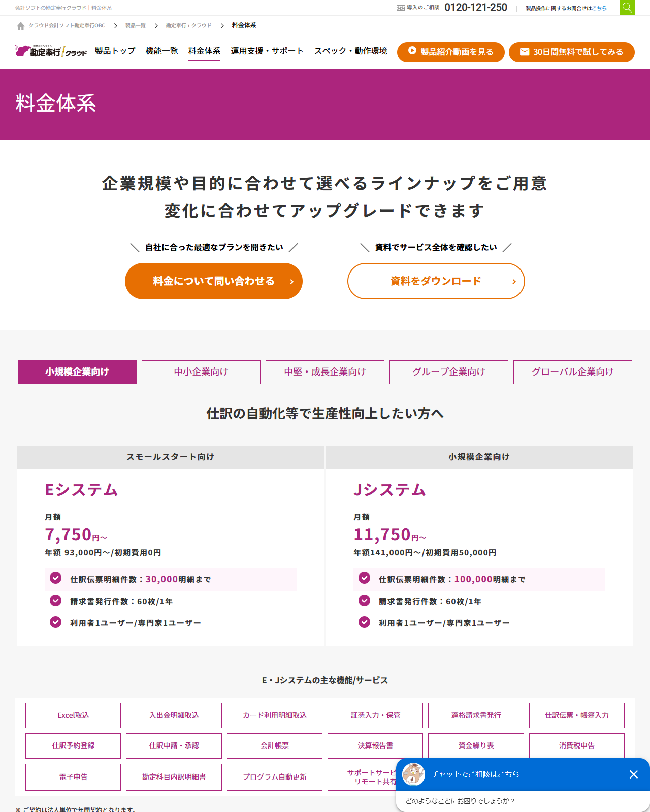Click the 仕訳予約登録 feature box
The height and width of the screenshot is (812, 650).
tap(73, 746)
